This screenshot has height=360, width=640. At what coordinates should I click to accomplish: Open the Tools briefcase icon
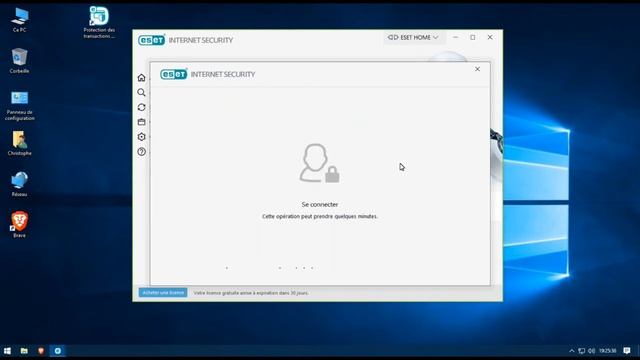pyautogui.click(x=141, y=122)
